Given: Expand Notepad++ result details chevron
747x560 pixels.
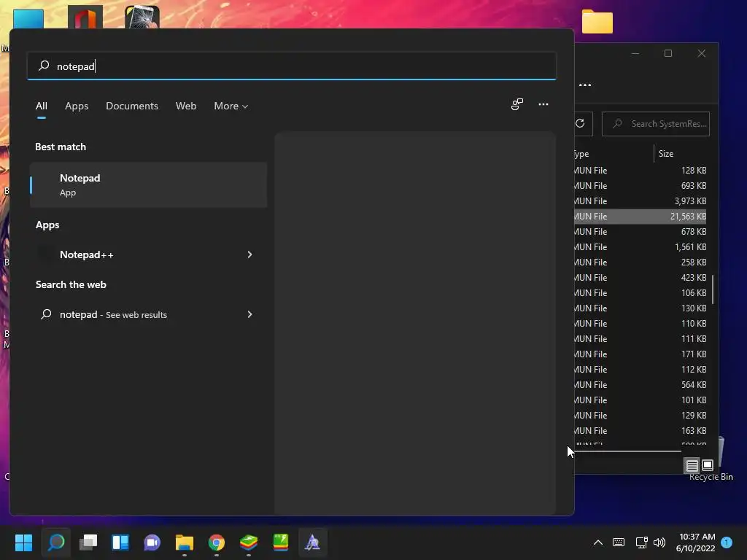Looking at the screenshot, I should [x=249, y=254].
